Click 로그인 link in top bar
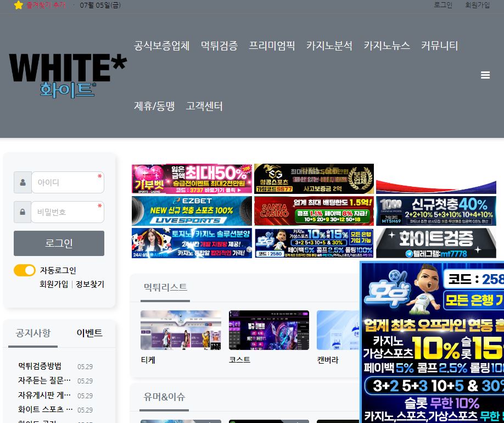The width and height of the screenshot is (504, 423). point(443,5)
